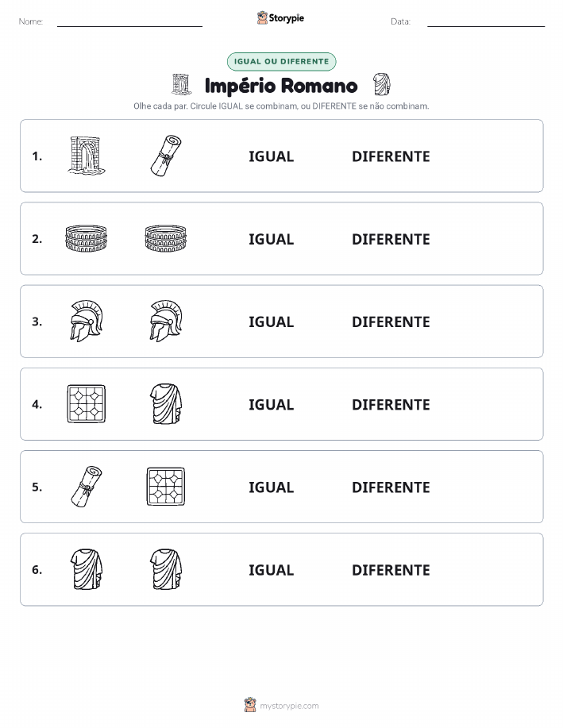
Task: Select the left colosseum icon in row 2
Action: (x=87, y=239)
